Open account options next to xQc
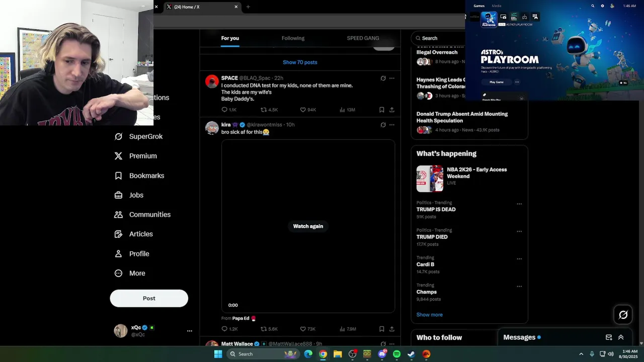The width and height of the screenshot is (644, 362). (190, 331)
